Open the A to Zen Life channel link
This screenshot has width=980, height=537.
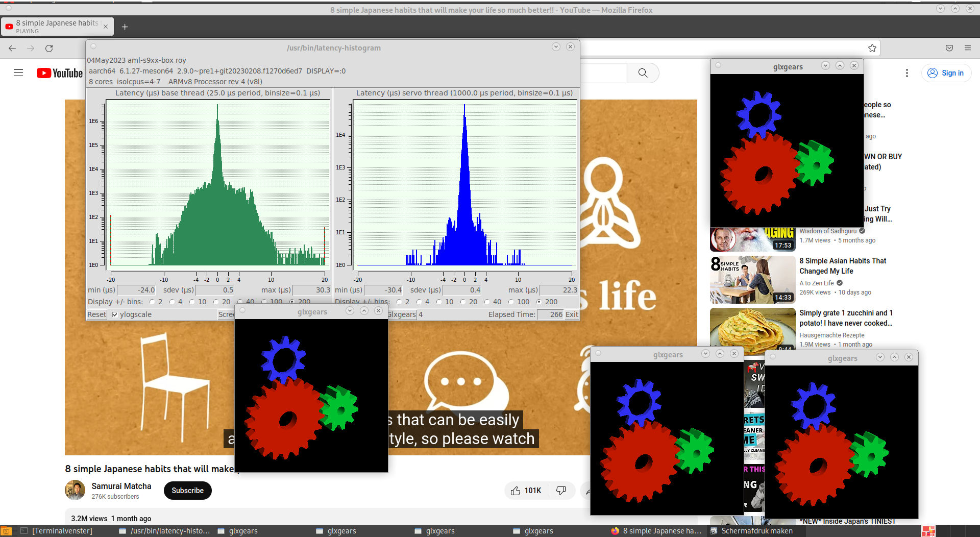[x=817, y=283]
